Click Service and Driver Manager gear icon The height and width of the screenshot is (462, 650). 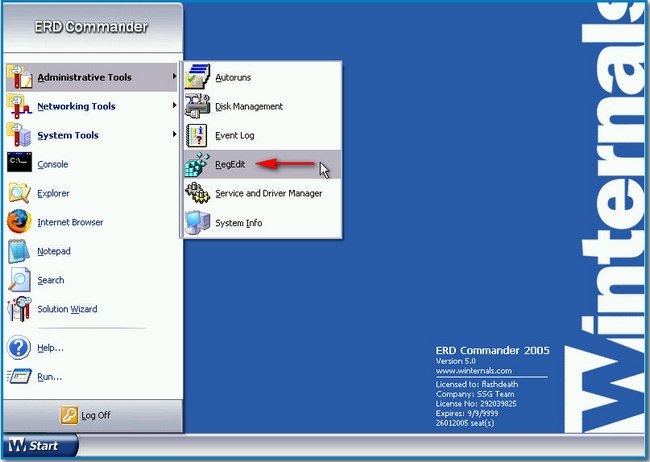coord(197,193)
